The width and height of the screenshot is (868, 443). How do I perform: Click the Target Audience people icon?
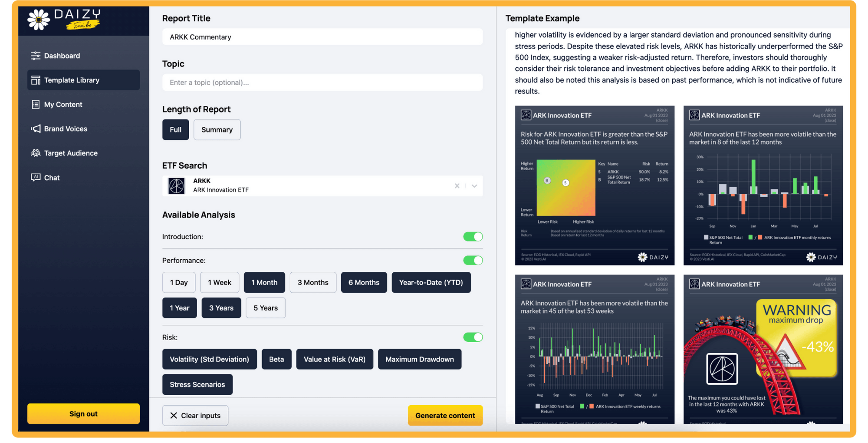pyautogui.click(x=36, y=153)
